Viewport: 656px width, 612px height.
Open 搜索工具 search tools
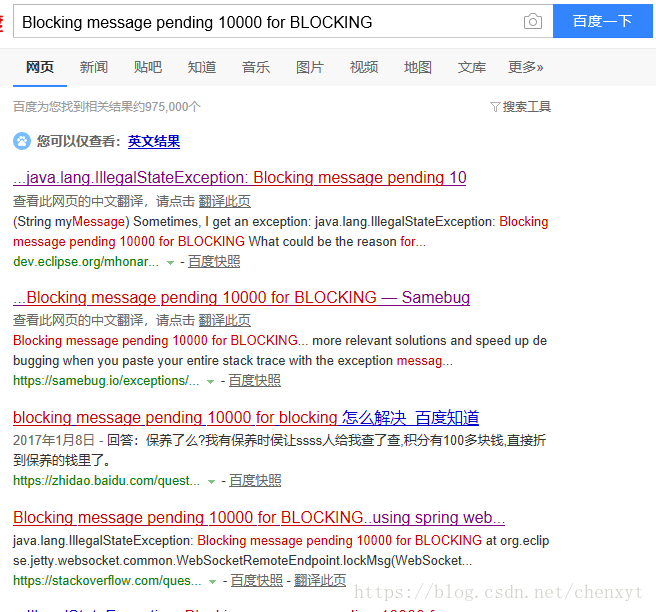[x=526, y=107]
